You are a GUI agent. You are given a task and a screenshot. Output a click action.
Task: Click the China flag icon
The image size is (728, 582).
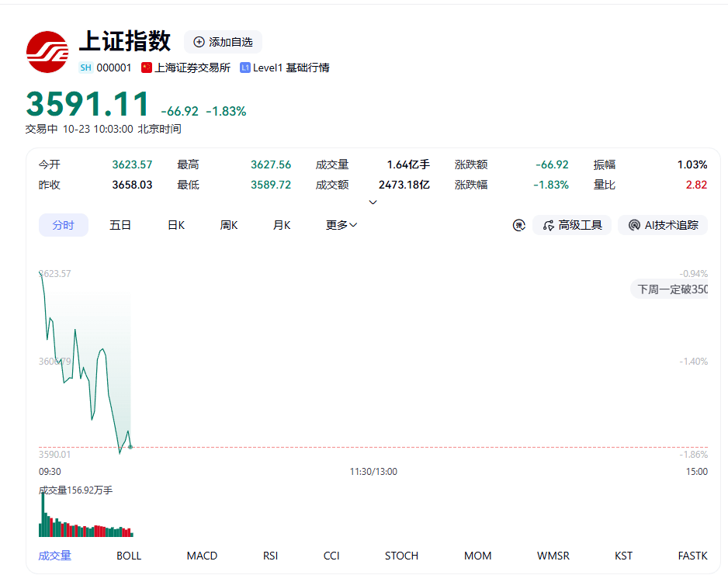(x=147, y=68)
